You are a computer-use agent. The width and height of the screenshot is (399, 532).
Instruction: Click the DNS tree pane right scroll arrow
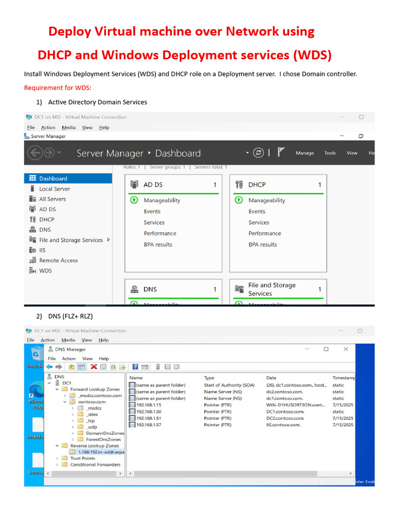(x=120, y=473)
